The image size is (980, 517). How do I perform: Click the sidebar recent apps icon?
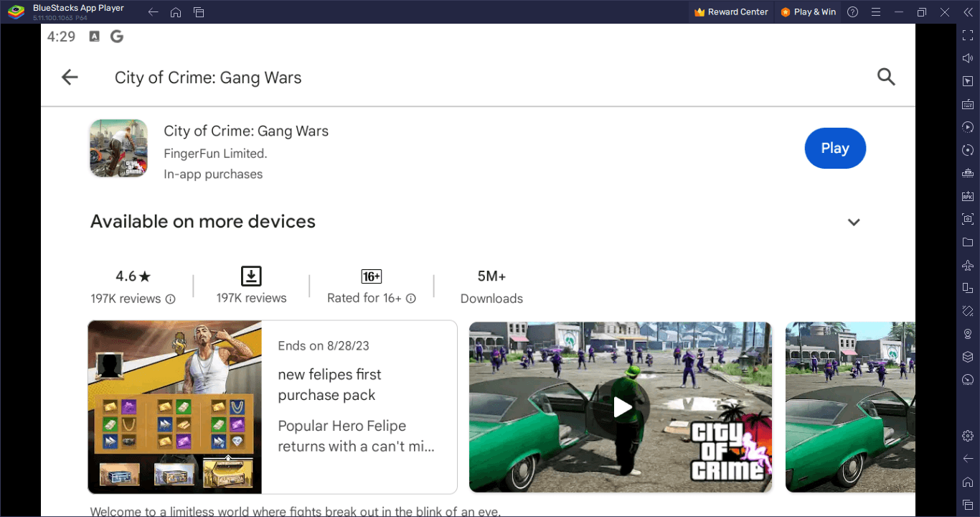click(x=968, y=505)
